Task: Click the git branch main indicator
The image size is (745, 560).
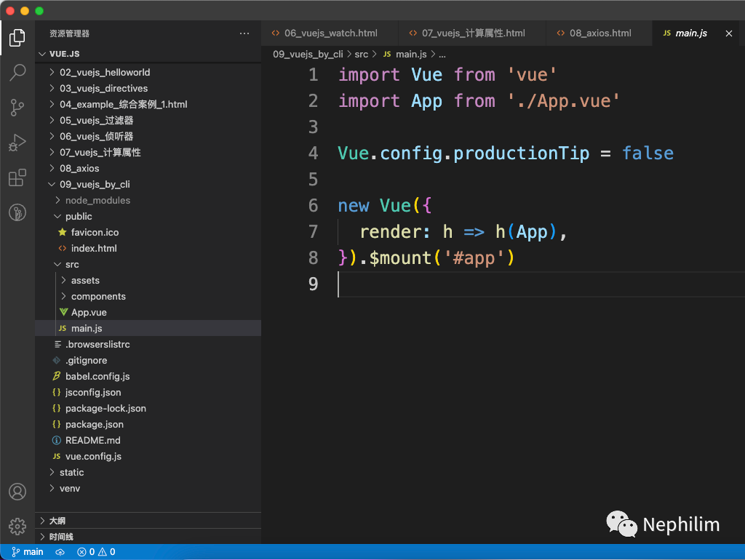Action: click(27, 552)
